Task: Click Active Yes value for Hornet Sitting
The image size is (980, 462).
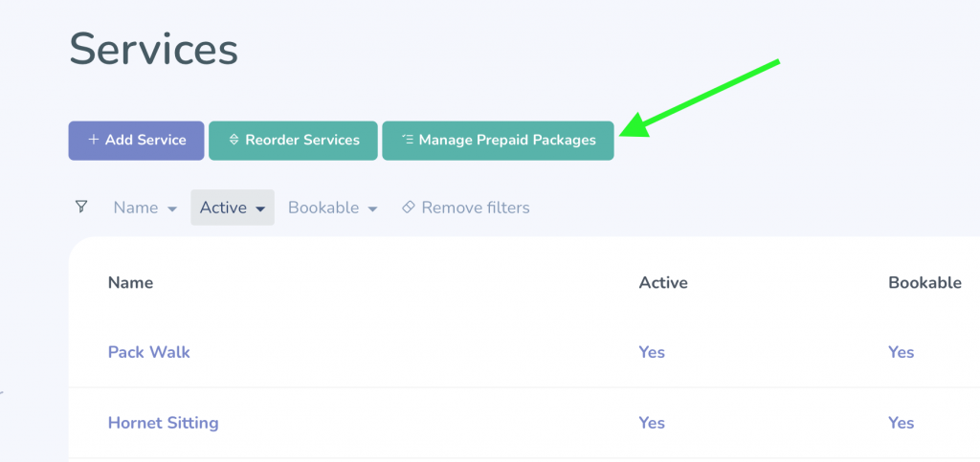Action: pyautogui.click(x=652, y=423)
